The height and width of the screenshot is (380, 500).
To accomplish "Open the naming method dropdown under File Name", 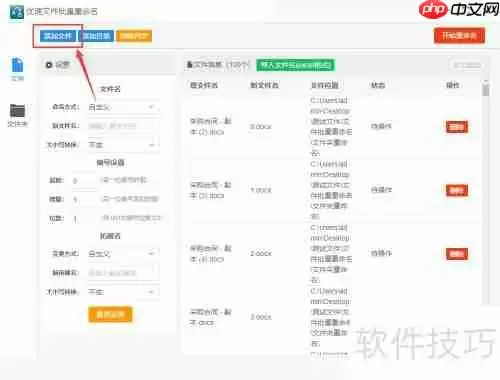I will click(x=123, y=107).
